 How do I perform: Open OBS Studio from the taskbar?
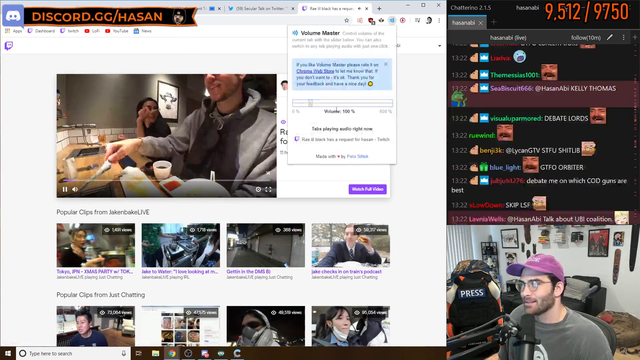[188, 353]
